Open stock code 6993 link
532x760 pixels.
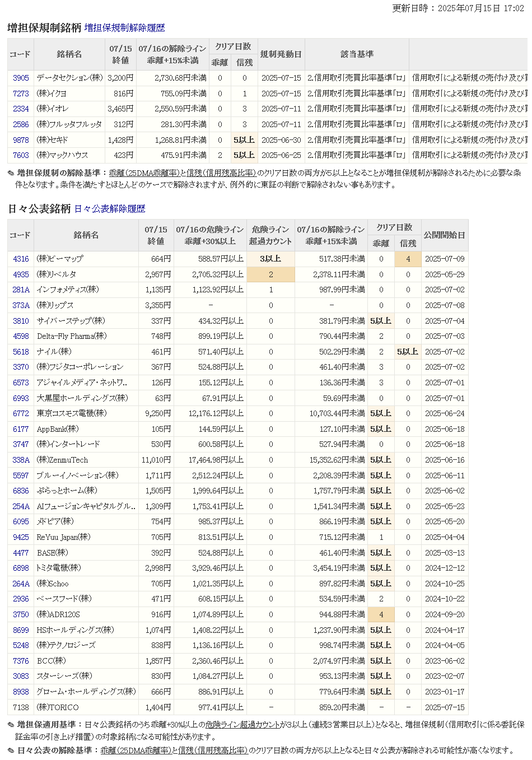(21, 398)
